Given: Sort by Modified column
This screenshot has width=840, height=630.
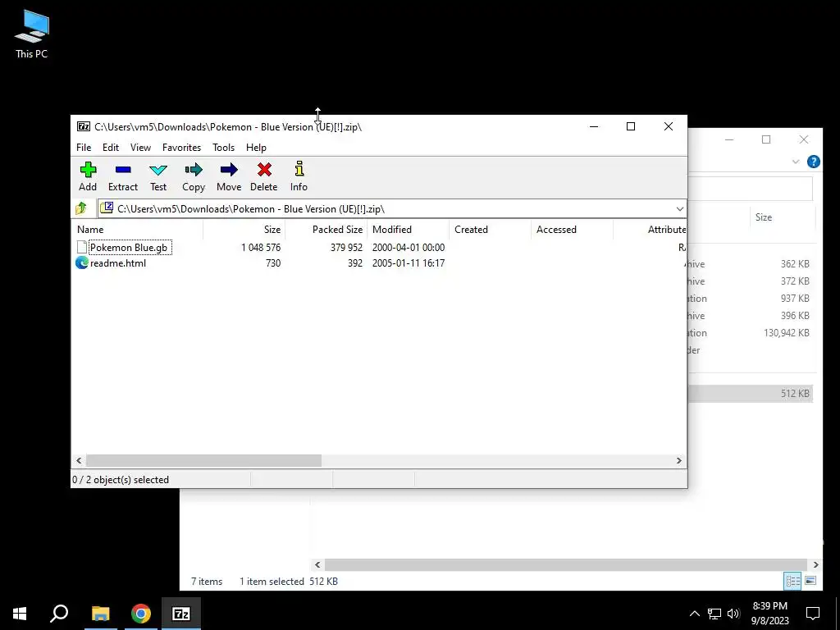Looking at the screenshot, I should (x=409, y=230).
